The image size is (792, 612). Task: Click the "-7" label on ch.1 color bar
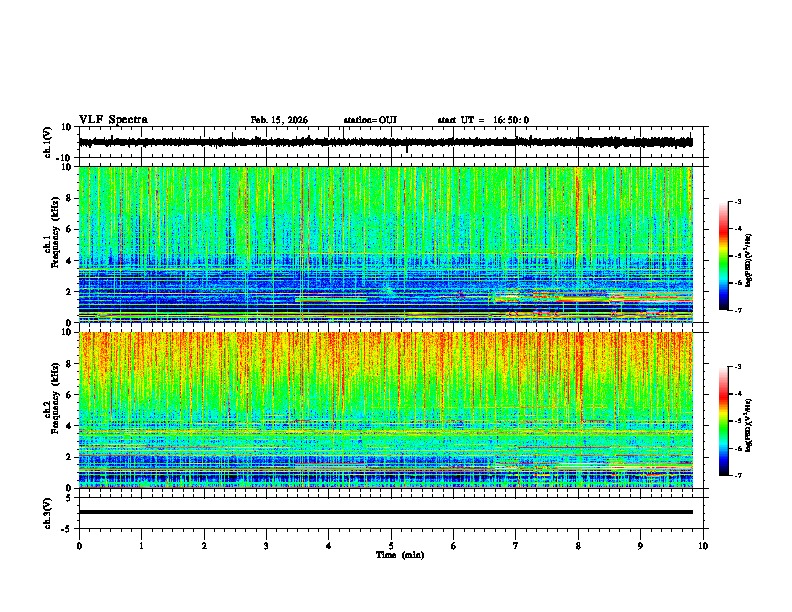(x=737, y=310)
